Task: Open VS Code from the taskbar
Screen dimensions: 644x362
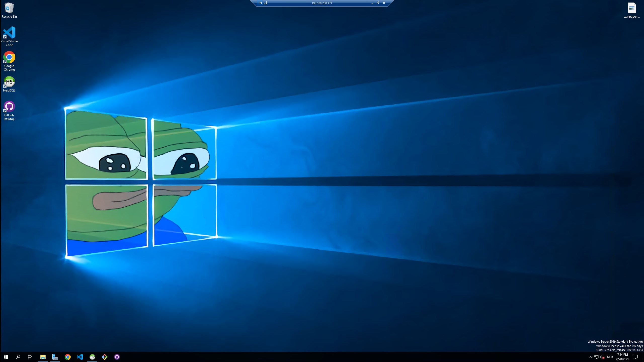Action: [x=80, y=357]
